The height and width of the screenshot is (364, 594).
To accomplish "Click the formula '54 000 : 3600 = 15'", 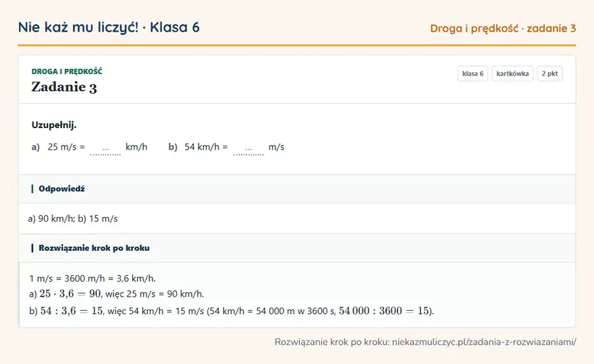I will (384, 311).
